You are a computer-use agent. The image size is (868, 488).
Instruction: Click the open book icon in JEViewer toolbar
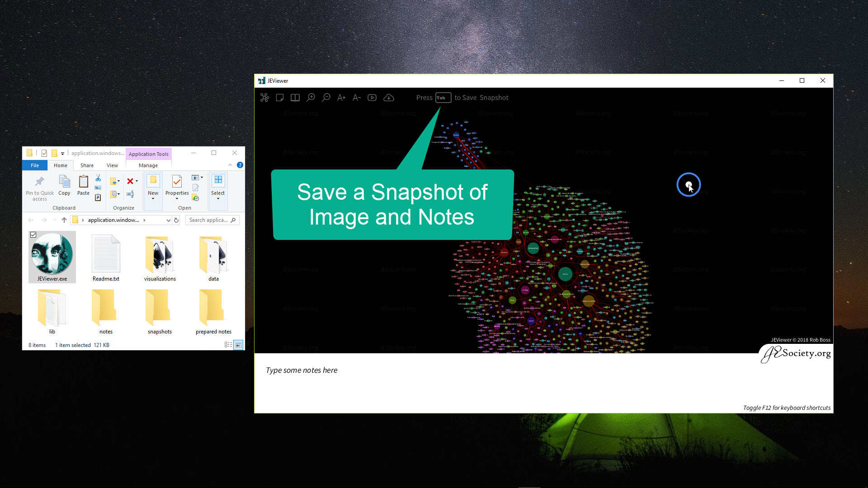pos(295,98)
